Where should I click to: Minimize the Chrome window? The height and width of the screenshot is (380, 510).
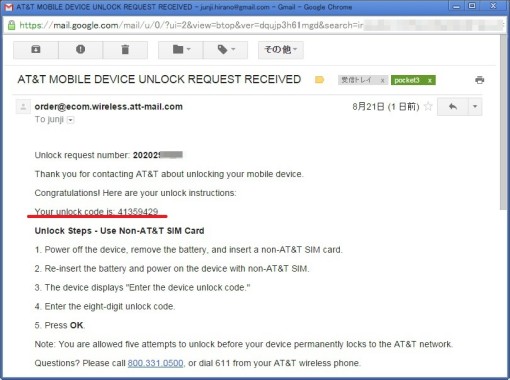(456, 6)
